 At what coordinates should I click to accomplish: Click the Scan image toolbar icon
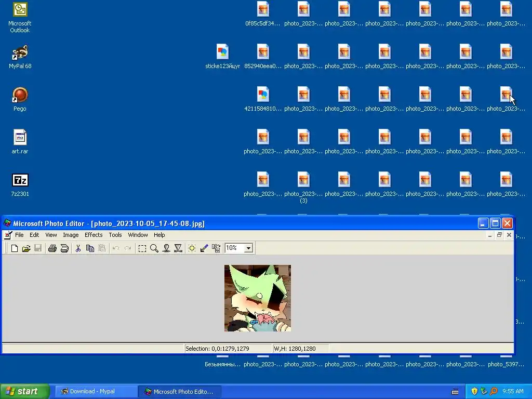tap(64, 248)
